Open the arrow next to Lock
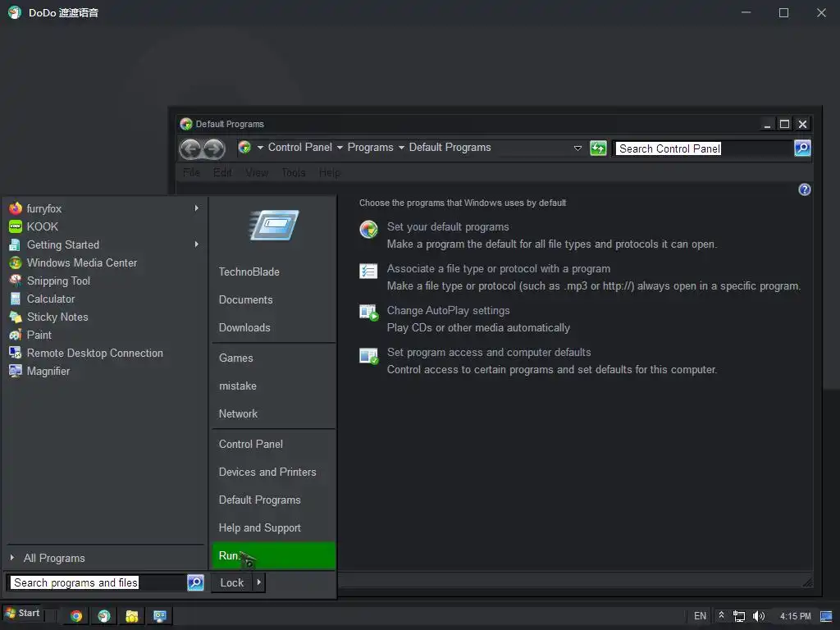 pos(258,582)
